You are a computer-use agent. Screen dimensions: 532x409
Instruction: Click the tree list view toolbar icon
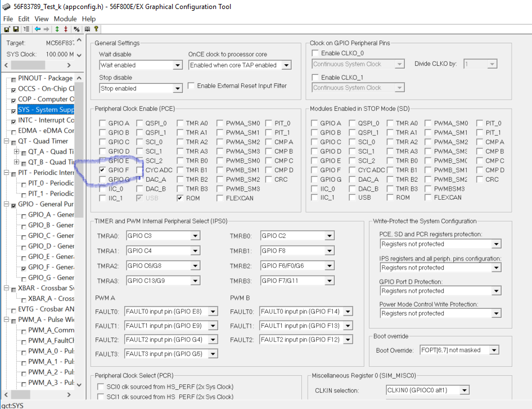click(x=26, y=29)
